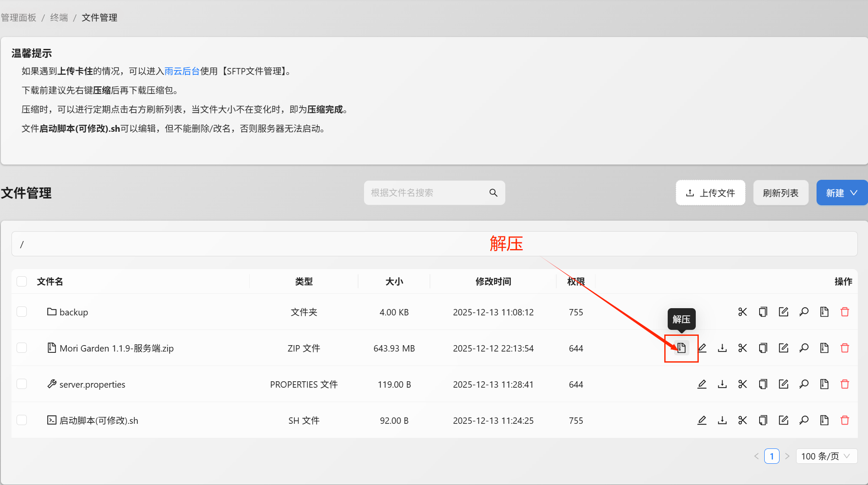
Task: Open the 100 条/页 page size dropdown
Action: pyautogui.click(x=825, y=456)
